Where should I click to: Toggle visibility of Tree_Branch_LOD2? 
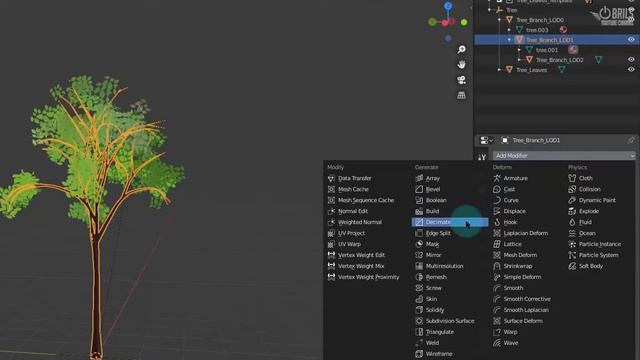pyautogui.click(x=631, y=60)
